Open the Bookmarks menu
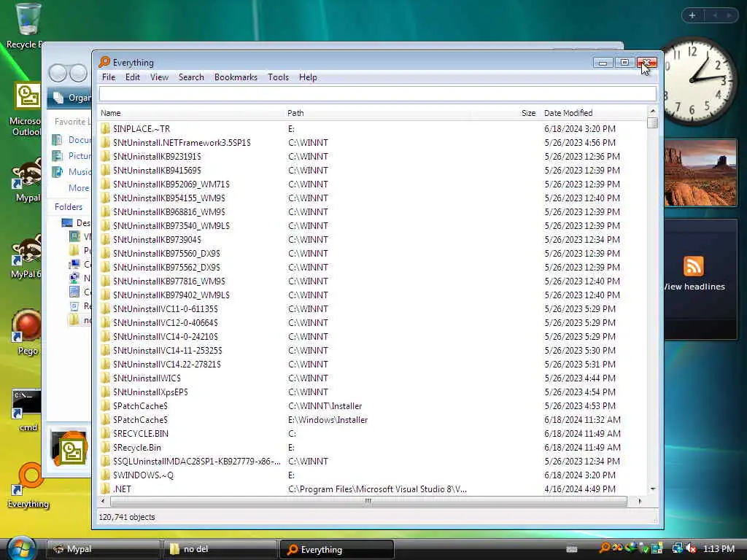This screenshot has height=560, width=747. (236, 77)
